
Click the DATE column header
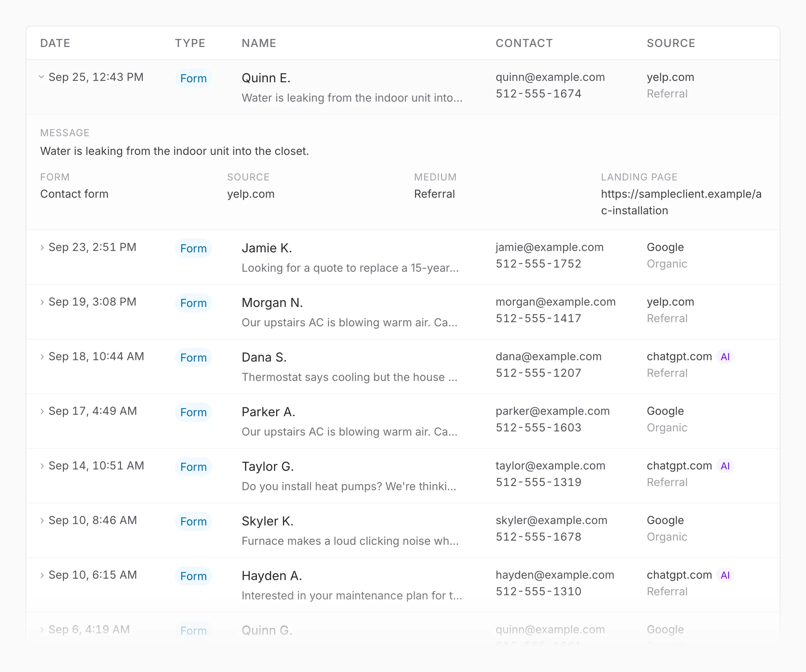click(55, 43)
